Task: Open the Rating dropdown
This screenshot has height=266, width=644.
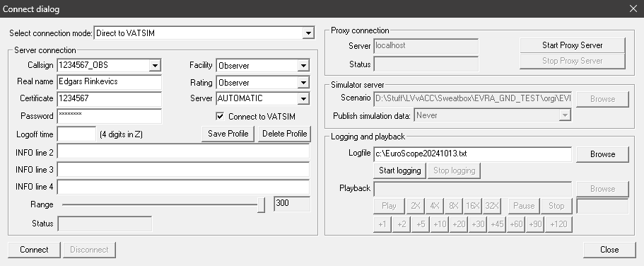Action: click(263, 82)
